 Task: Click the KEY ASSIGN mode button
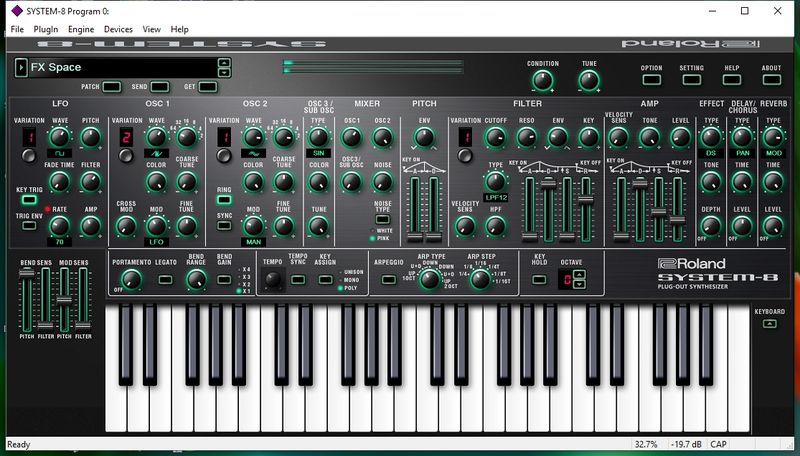pyautogui.click(x=326, y=280)
